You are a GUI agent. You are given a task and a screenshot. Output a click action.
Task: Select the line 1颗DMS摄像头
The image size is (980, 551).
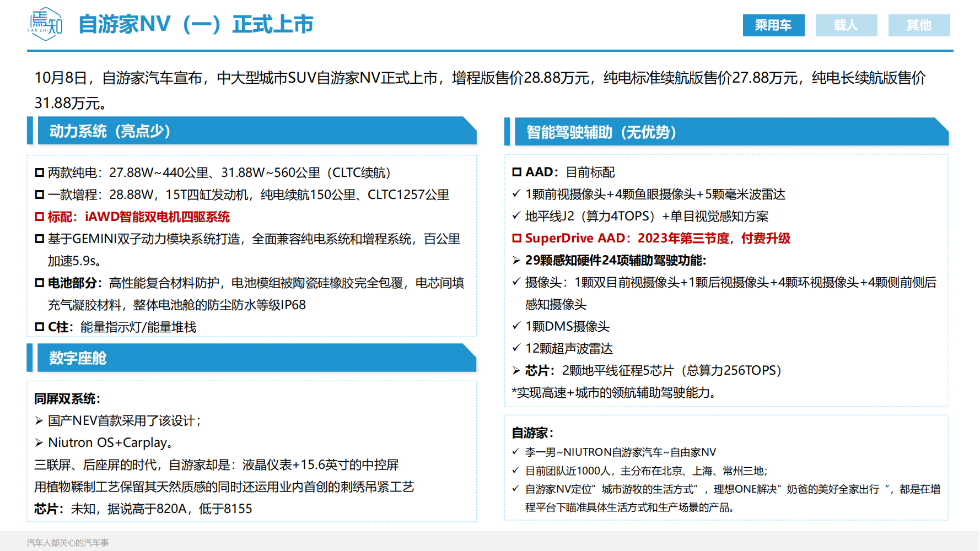[x=561, y=326]
